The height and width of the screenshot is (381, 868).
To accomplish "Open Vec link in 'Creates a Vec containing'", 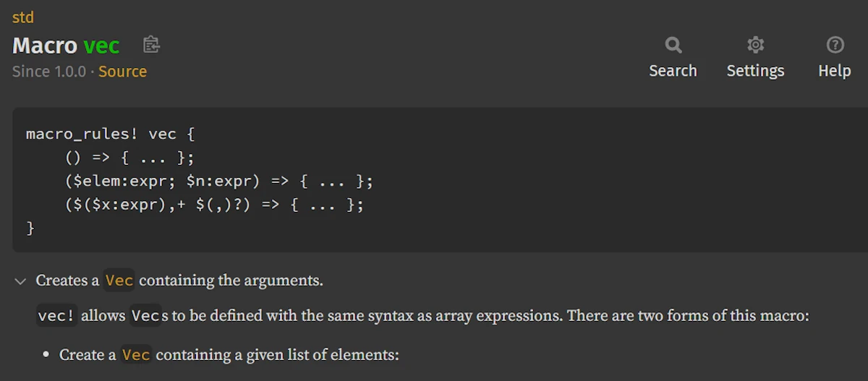I will (x=119, y=281).
